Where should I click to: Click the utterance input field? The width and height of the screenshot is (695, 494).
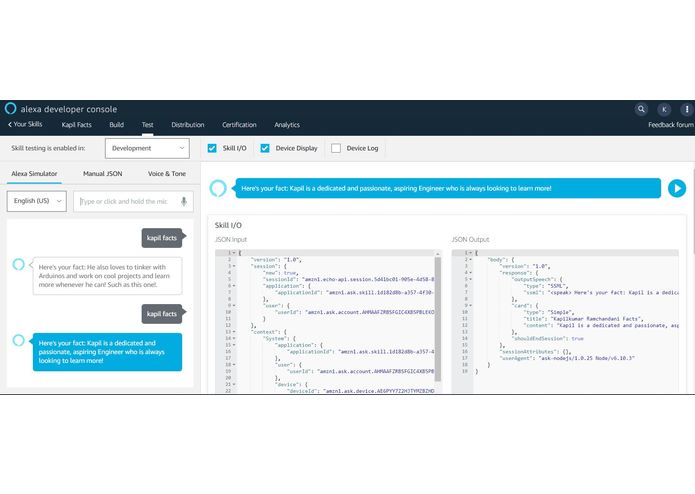[133, 202]
